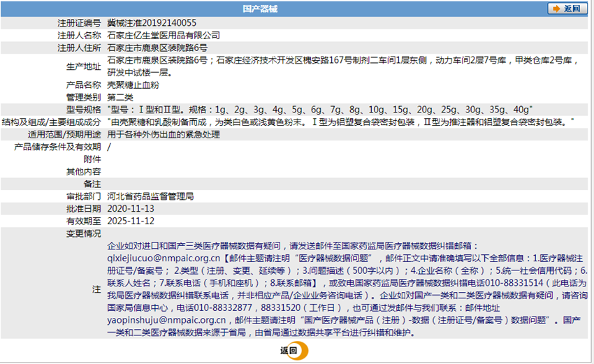The height and width of the screenshot is (364, 594).
Task: Click the 生产地址 label
Action: (84, 66)
